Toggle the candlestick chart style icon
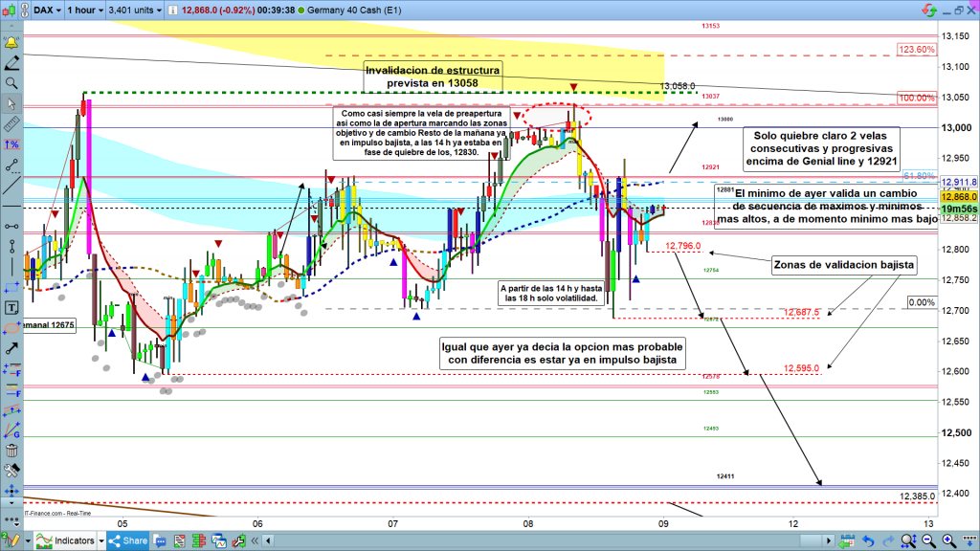980x551 pixels. pos(10,11)
